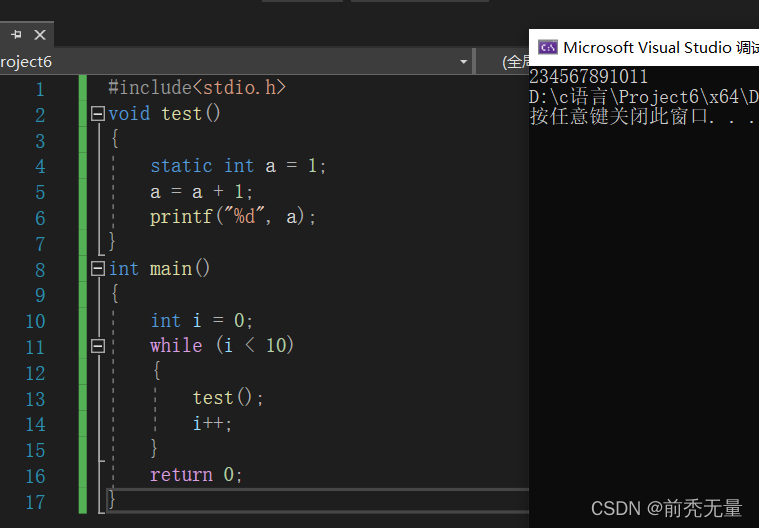The width and height of the screenshot is (759, 528).
Task: Click the test() call inside while loop
Action: coord(228,398)
